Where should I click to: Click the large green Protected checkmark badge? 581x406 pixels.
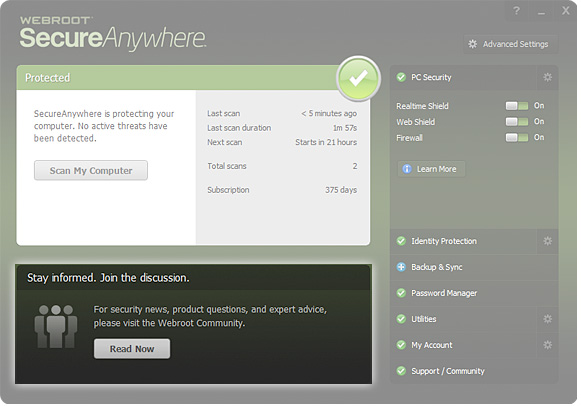coord(358,78)
